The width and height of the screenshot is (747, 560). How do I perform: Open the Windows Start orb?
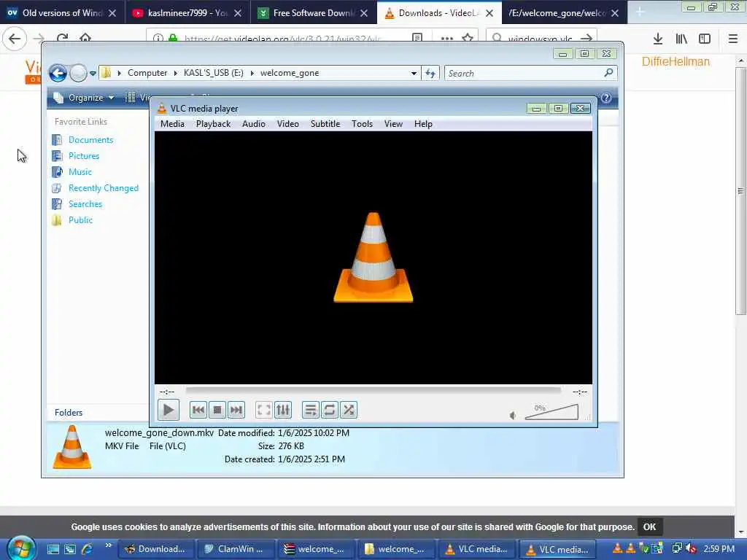[20, 548]
